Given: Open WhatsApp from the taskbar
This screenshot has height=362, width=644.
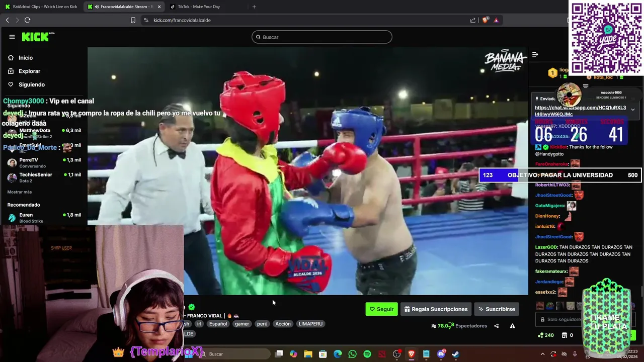Looking at the screenshot, I should (x=352, y=354).
